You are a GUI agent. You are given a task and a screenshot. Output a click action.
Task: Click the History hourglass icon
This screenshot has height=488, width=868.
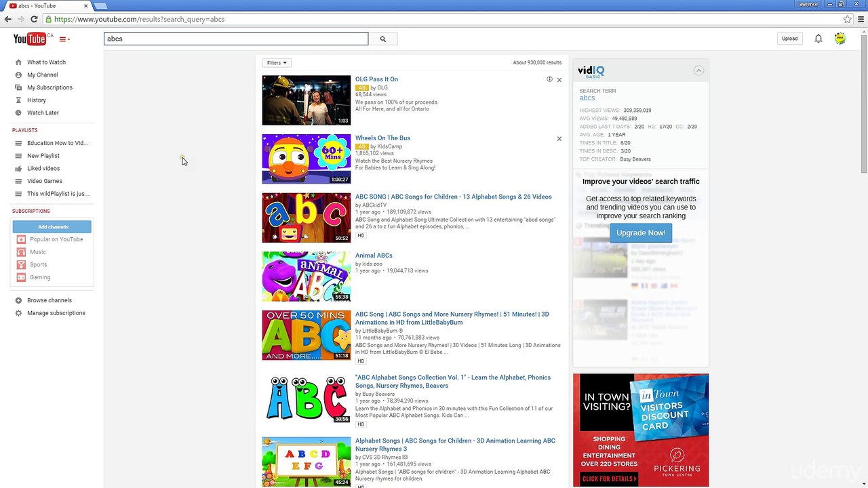(x=18, y=100)
